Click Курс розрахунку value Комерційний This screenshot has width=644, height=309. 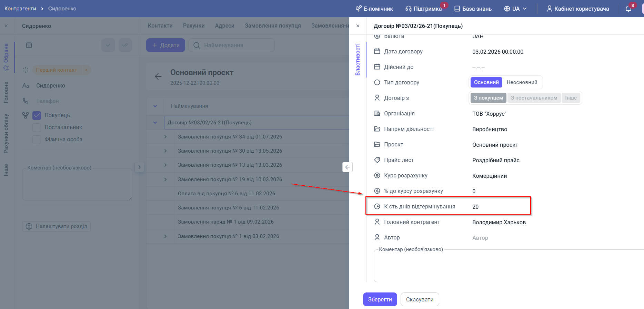[x=490, y=176]
